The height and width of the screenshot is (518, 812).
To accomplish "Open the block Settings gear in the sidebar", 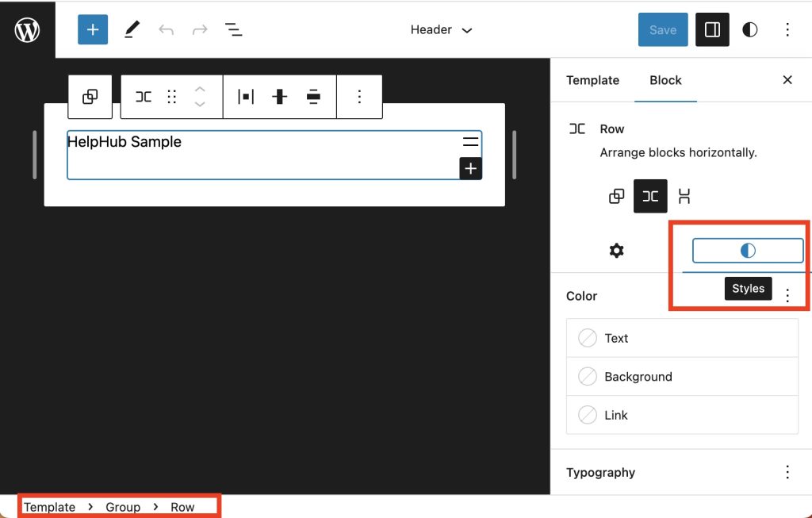I will (x=616, y=251).
